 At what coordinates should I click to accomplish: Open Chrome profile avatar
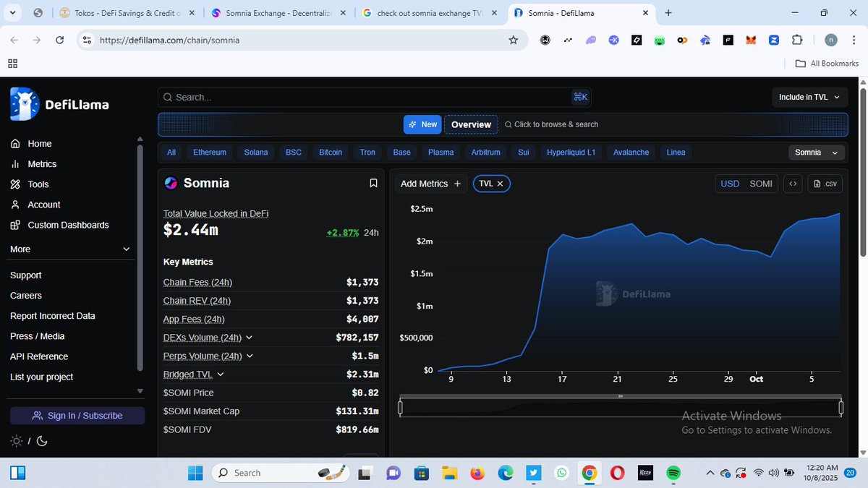click(x=831, y=40)
